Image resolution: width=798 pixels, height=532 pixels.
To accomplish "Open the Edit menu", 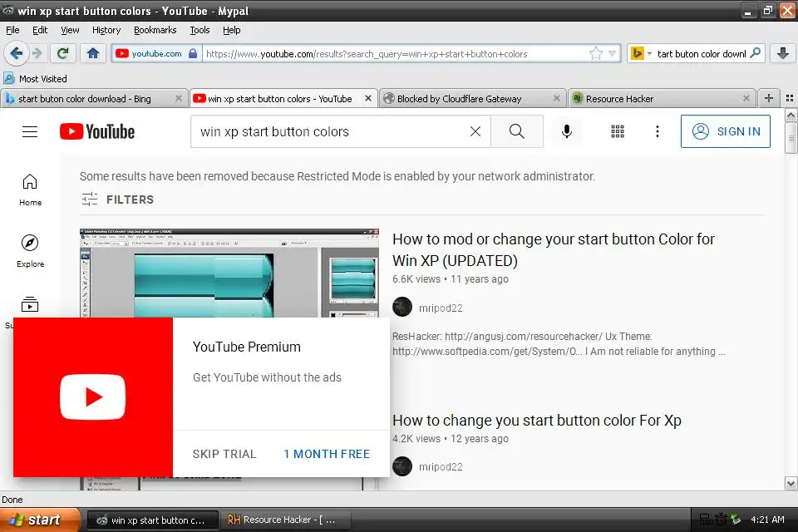I will pos(40,30).
